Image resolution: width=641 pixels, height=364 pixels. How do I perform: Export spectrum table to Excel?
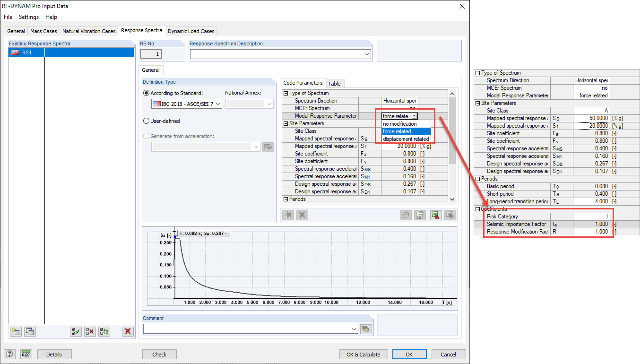point(435,215)
